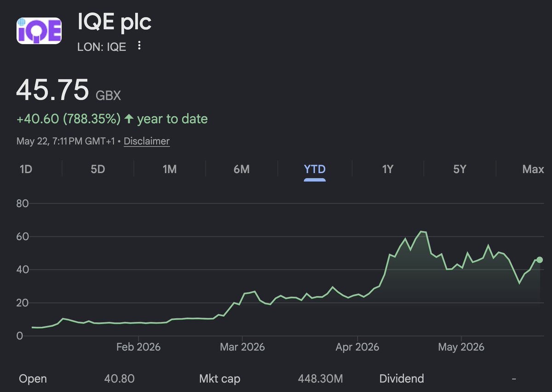The height and width of the screenshot is (392, 552).
Task: Switch to the 1M chart range
Action: [170, 169]
